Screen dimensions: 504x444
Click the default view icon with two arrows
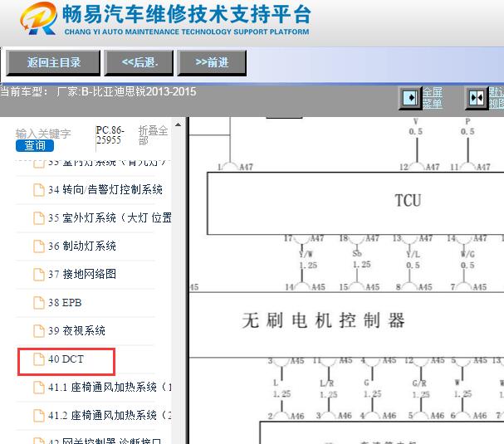click(x=477, y=98)
